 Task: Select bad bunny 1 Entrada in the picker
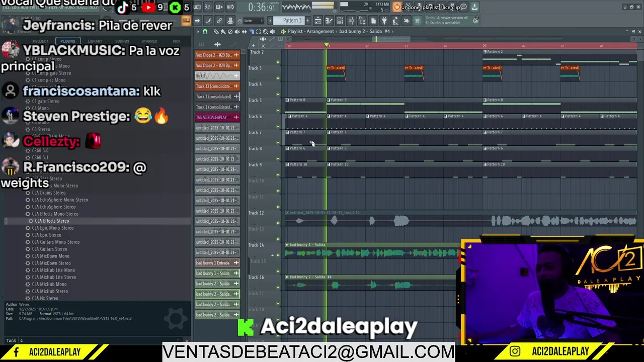coord(217,263)
